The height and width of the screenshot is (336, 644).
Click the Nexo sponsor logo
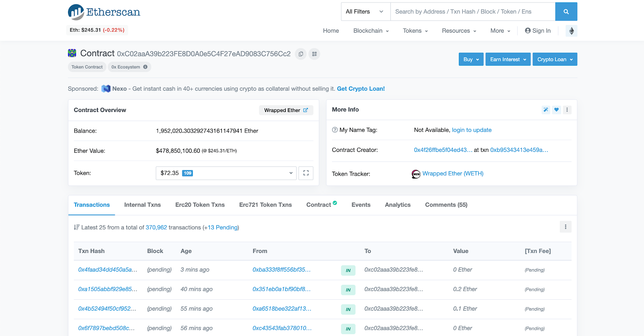coord(106,89)
